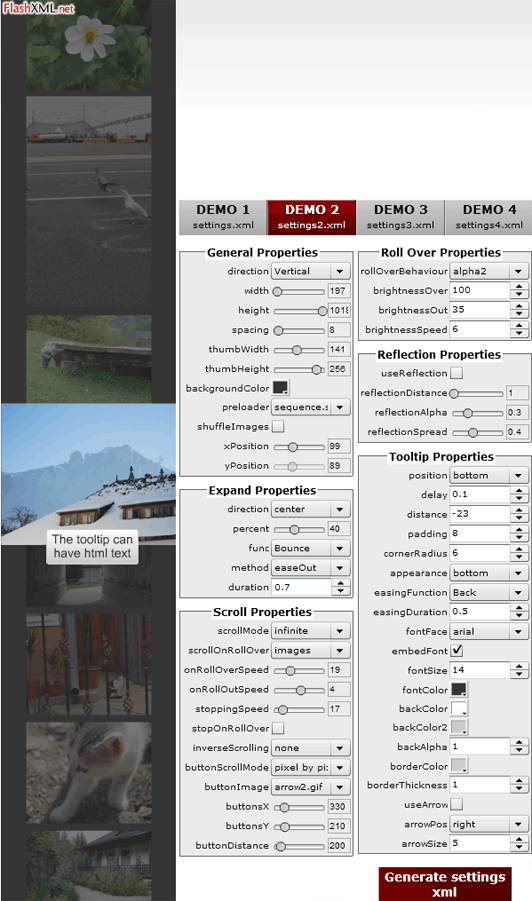Screen dimensions: 532x901
Task: Click the Generate settings xml button
Action: pyautogui.click(x=445, y=884)
